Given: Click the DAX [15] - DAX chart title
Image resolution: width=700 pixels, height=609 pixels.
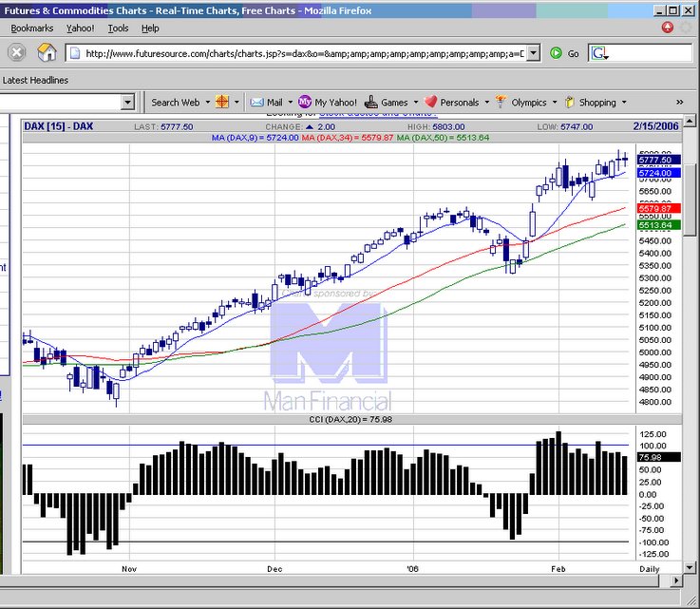Looking at the screenshot, I should 59,126.
